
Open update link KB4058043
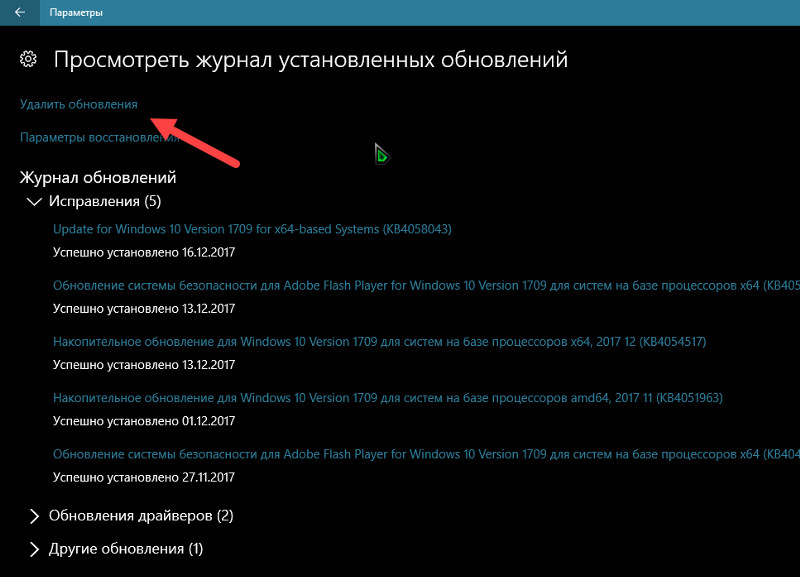pos(252,229)
